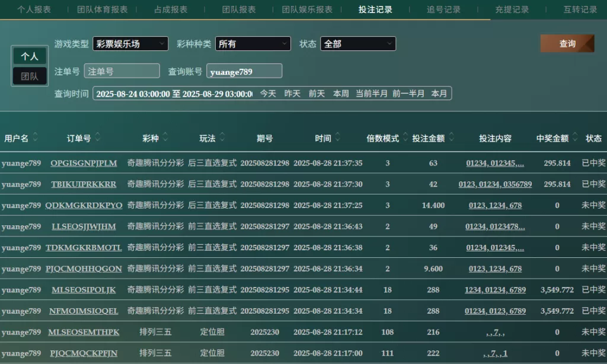Click multiplier value 111
This screenshot has width=607, height=364.
point(388,353)
